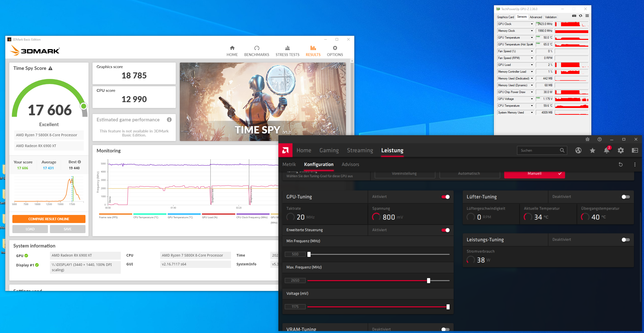
Task: Click the bug report icon in AMD software
Action: 587,139
